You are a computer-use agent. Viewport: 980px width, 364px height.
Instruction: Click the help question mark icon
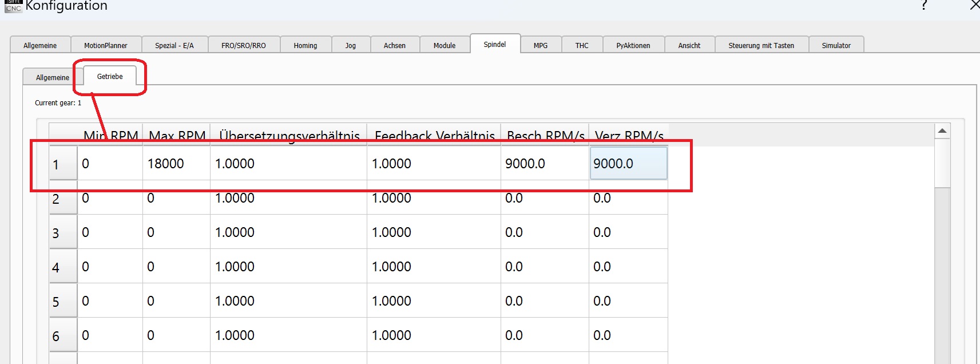(924, 6)
